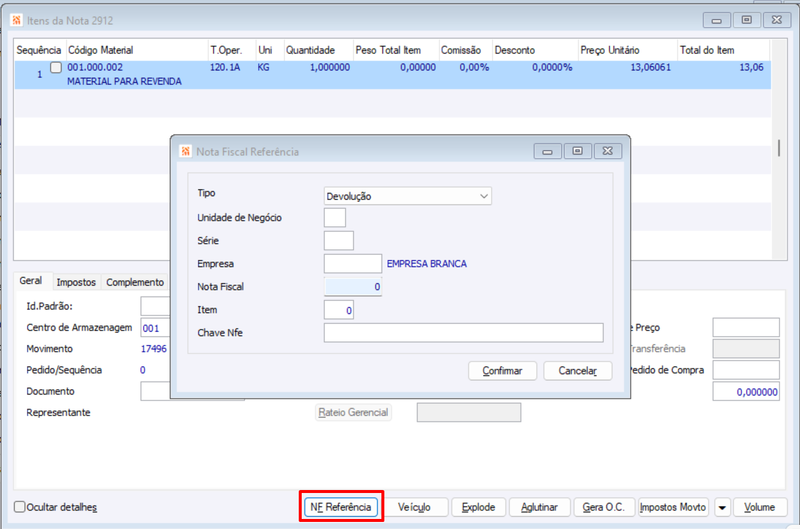Click the Nota Fiscal Referência dialog app icon

[x=185, y=152]
